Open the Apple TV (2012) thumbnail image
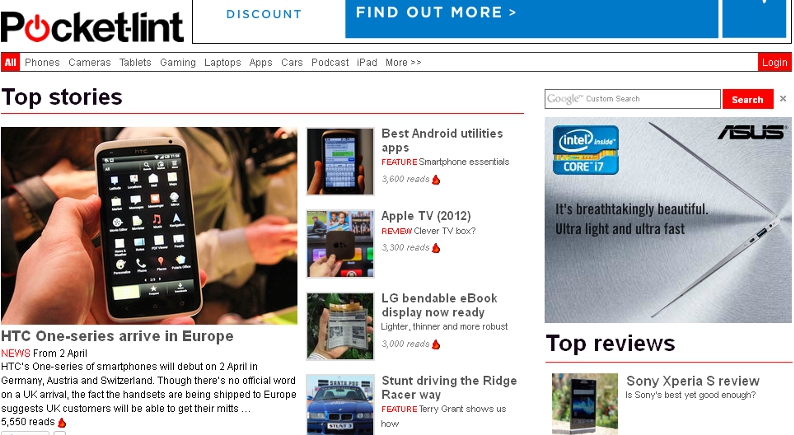 click(340, 244)
